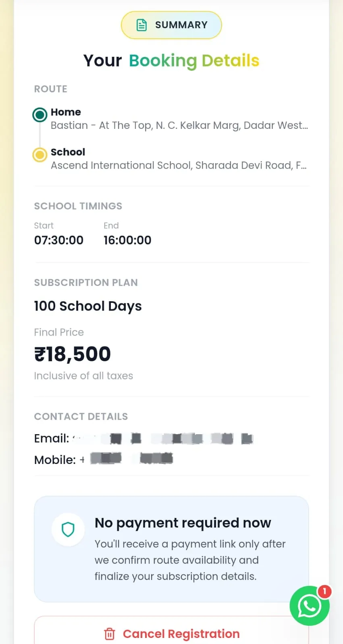Click the start time 07:30:00
This screenshot has width=343, height=644.
(59, 240)
